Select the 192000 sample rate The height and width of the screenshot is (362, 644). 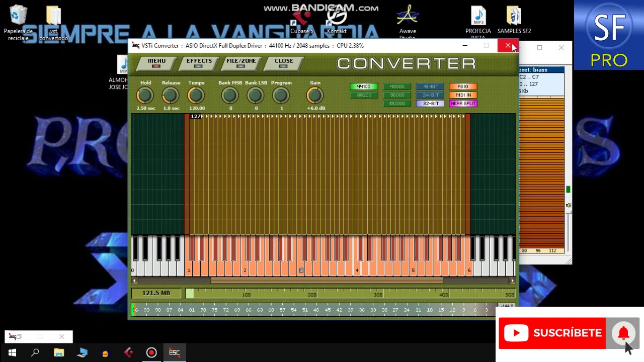pos(397,104)
